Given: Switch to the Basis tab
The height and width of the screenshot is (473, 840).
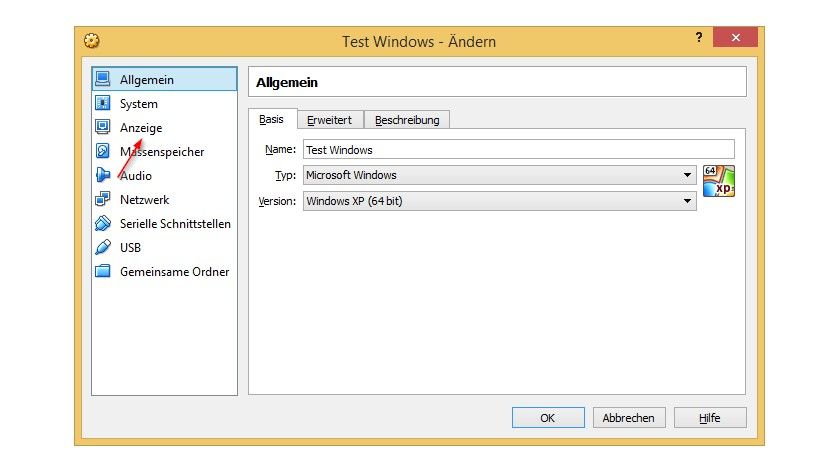Looking at the screenshot, I should (272, 119).
